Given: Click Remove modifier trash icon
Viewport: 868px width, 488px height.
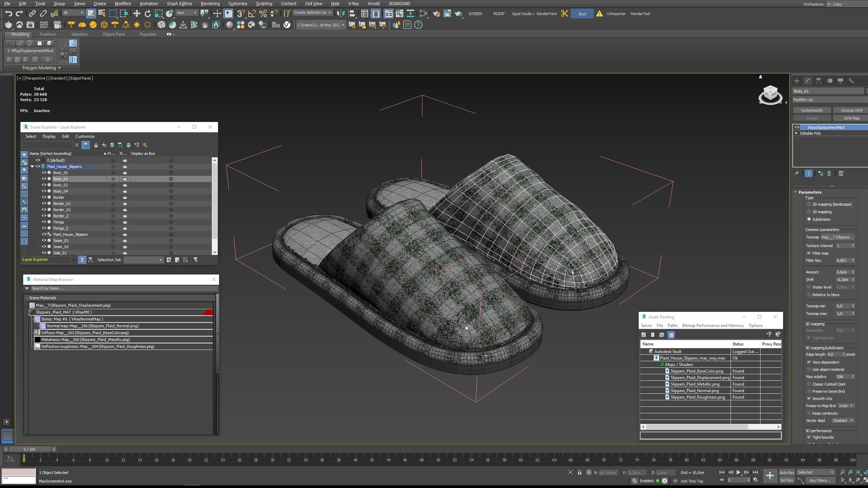Looking at the screenshot, I should [x=829, y=174].
